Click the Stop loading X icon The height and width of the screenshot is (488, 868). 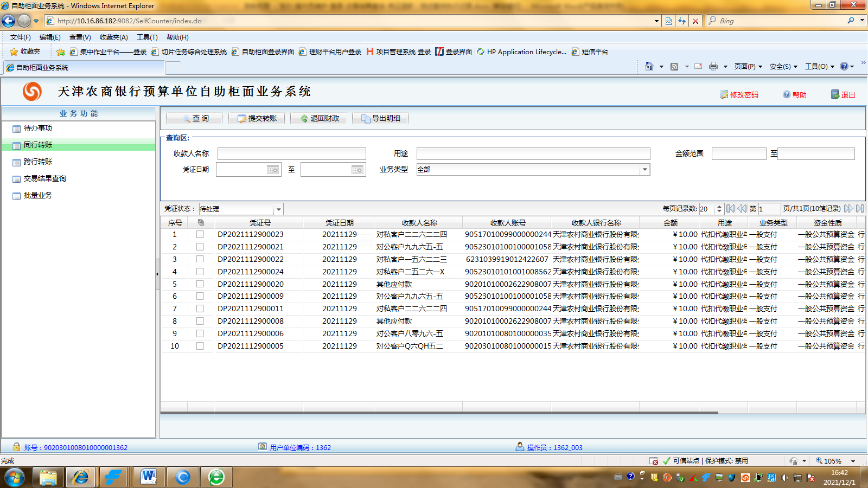(x=695, y=21)
